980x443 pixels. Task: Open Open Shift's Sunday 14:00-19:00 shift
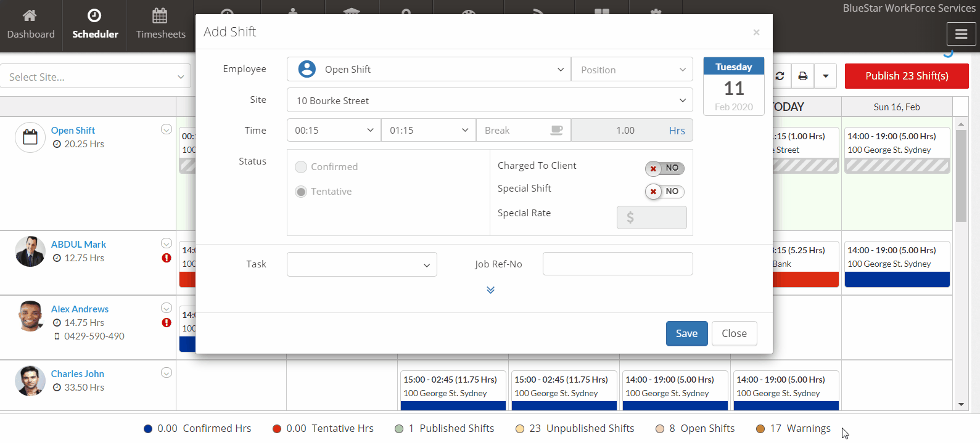tap(897, 150)
